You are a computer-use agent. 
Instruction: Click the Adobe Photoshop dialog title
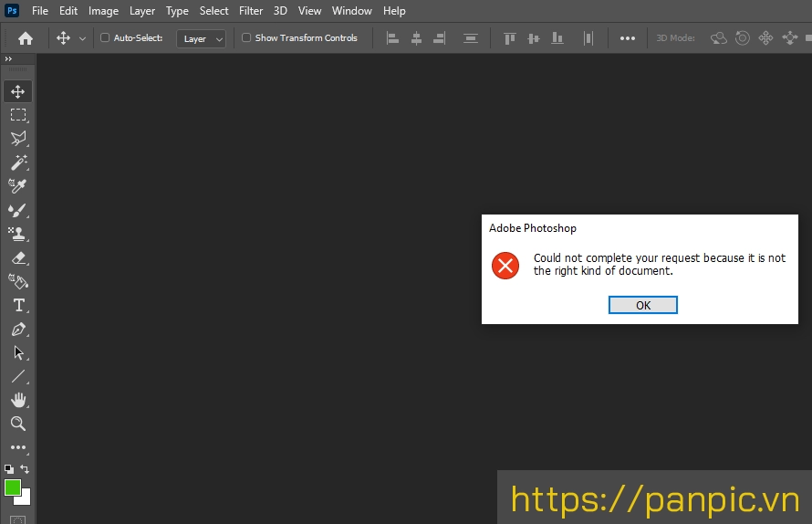coord(532,228)
